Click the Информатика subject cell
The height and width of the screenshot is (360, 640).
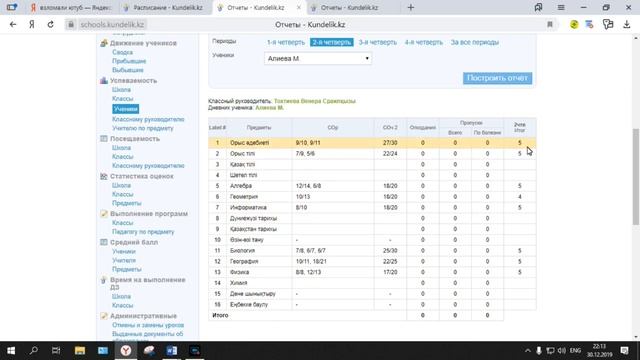pos(259,207)
